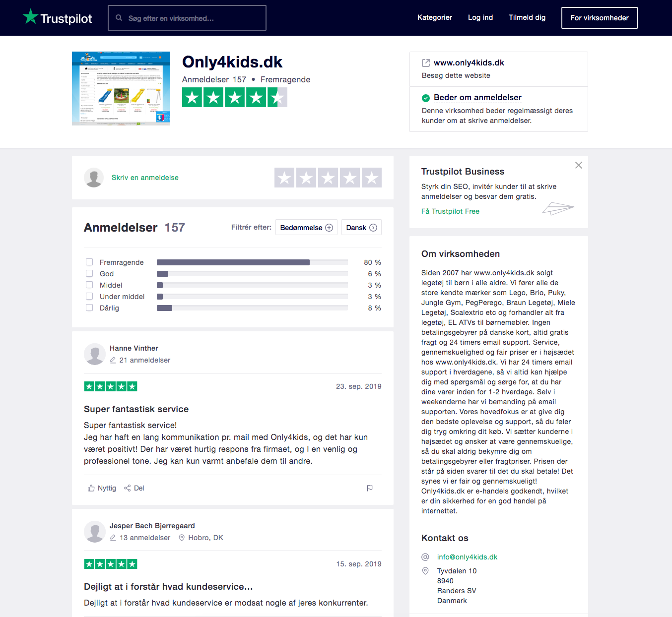672x617 pixels.
Task: Click Hanne Vinther's avatar icon
Action: [94, 354]
